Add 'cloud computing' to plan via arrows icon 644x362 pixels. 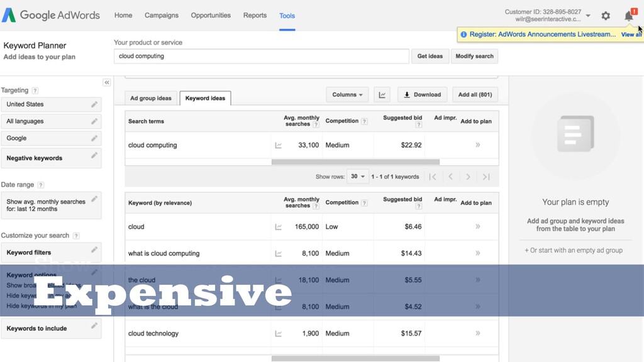pyautogui.click(x=478, y=145)
